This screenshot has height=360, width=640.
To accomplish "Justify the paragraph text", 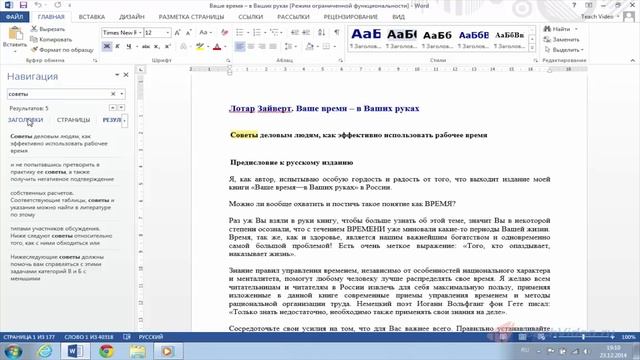I will (x=273, y=47).
